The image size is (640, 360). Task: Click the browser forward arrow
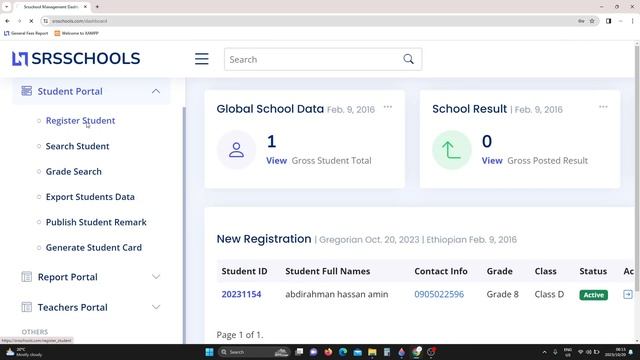[19, 21]
